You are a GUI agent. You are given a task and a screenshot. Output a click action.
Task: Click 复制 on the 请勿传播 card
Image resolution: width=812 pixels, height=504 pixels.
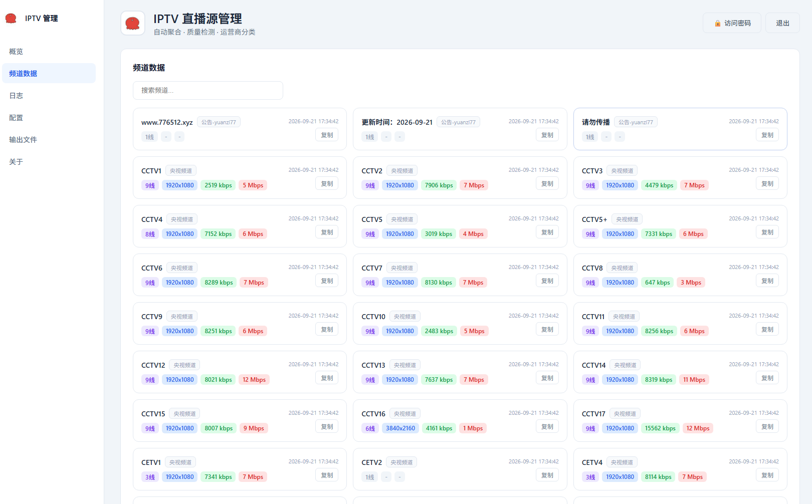click(x=767, y=135)
